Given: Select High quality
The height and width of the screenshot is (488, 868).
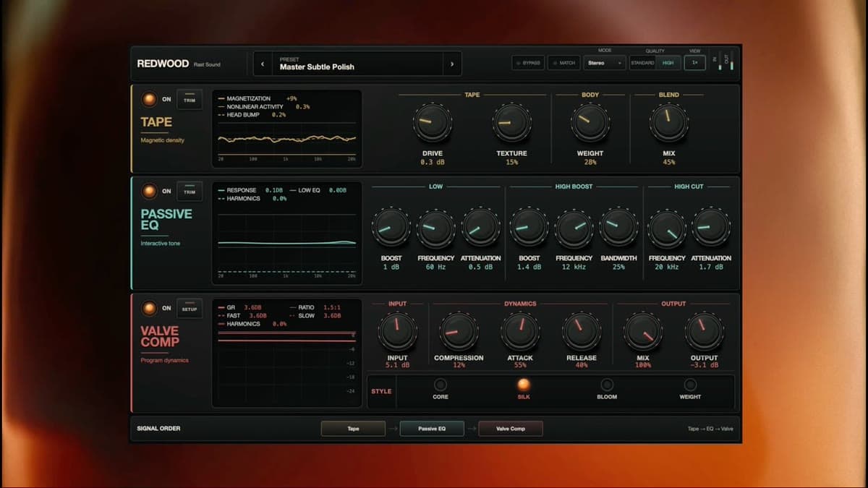Looking at the screenshot, I should (668, 63).
